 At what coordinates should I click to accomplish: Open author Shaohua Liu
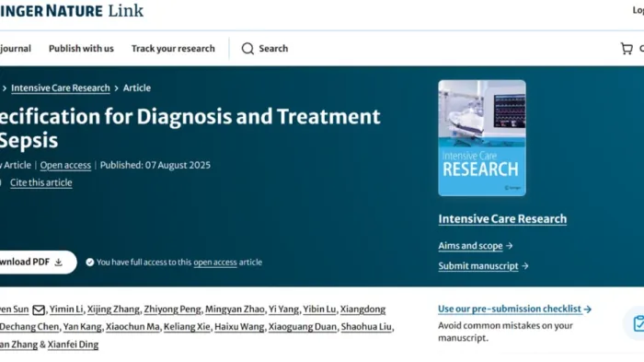pos(366,327)
